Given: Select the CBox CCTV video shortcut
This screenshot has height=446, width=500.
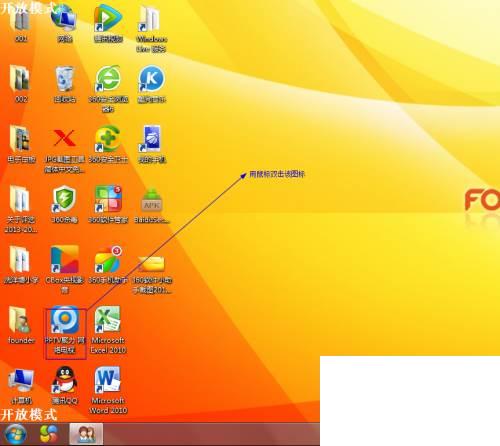Looking at the screenshot, I should 65,269.
